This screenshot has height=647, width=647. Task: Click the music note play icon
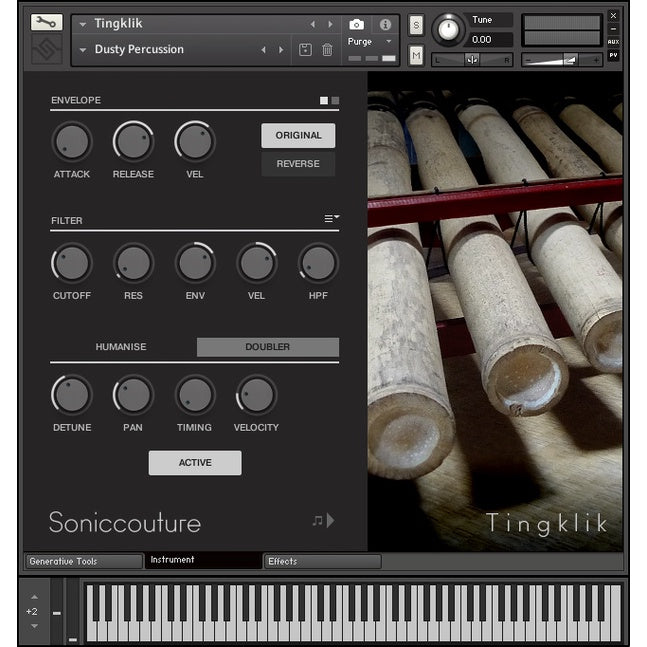323,520
